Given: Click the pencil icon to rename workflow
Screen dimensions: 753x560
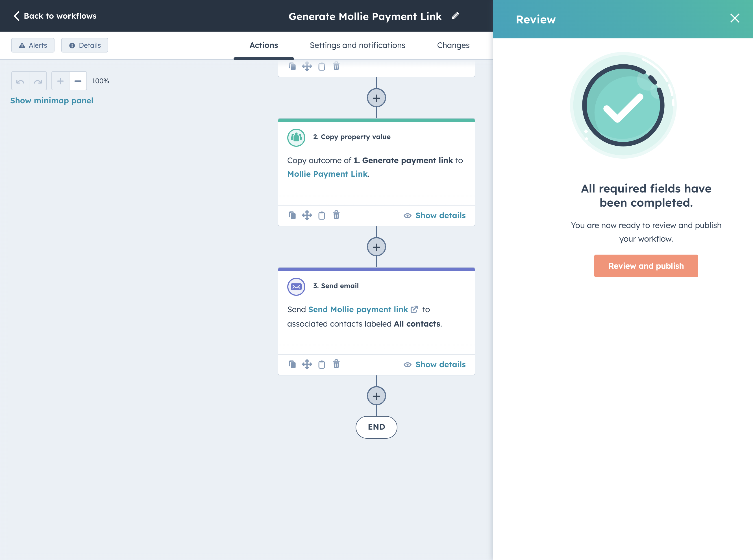Looking at the screenshot, I should 455,16.
